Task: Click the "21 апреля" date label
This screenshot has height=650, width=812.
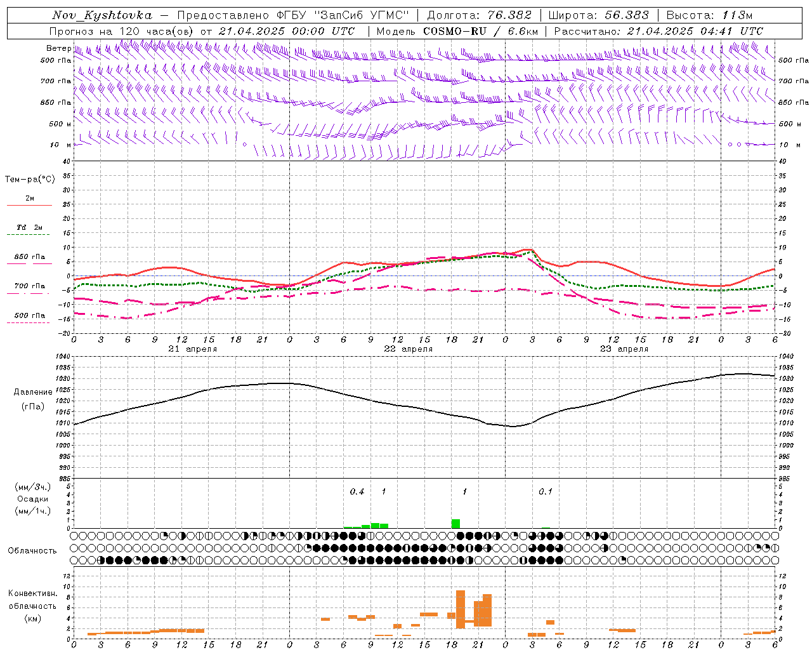Action: tap(193, 349)
